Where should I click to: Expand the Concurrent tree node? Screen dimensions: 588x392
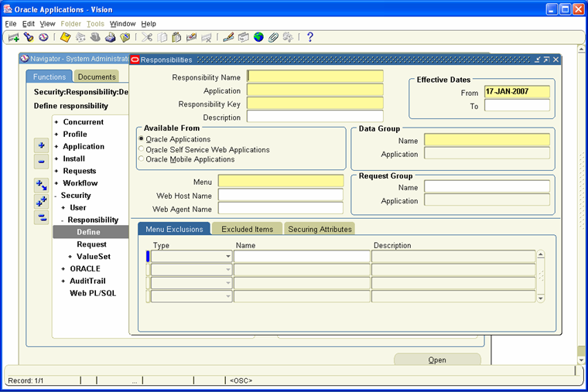pyautogui.click(x=56, y=122)
